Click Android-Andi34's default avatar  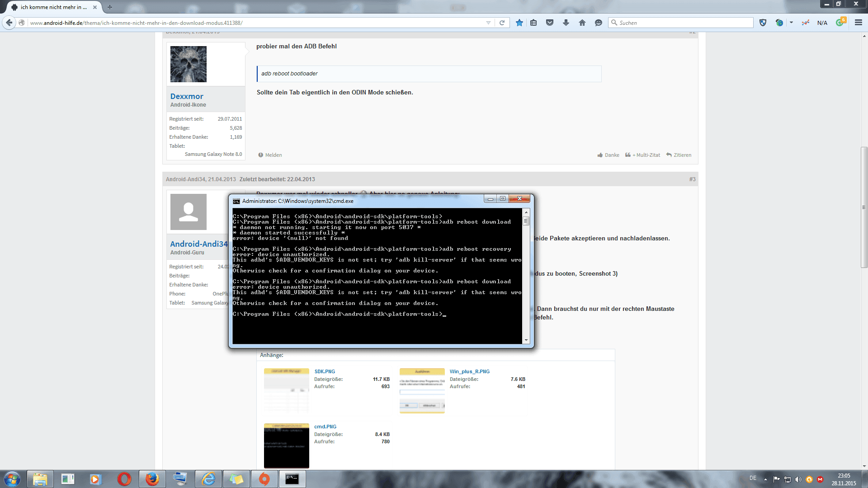pos(189,212)
